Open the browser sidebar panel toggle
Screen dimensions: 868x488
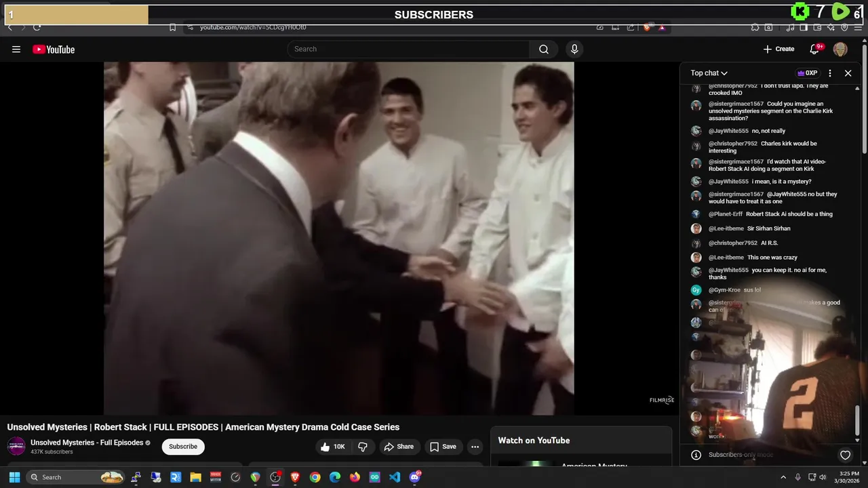click(x=804, y=27)
